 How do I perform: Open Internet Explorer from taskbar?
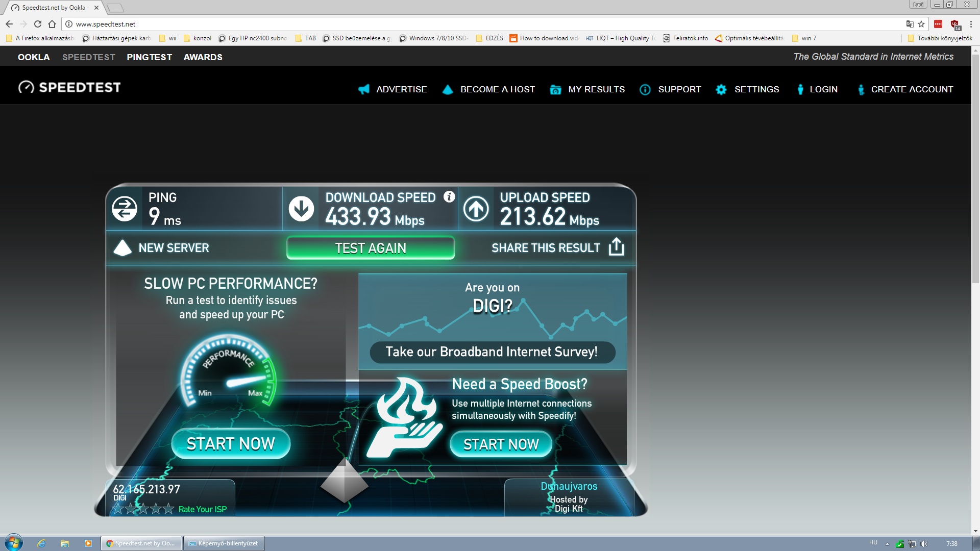(x=41, y=543)
